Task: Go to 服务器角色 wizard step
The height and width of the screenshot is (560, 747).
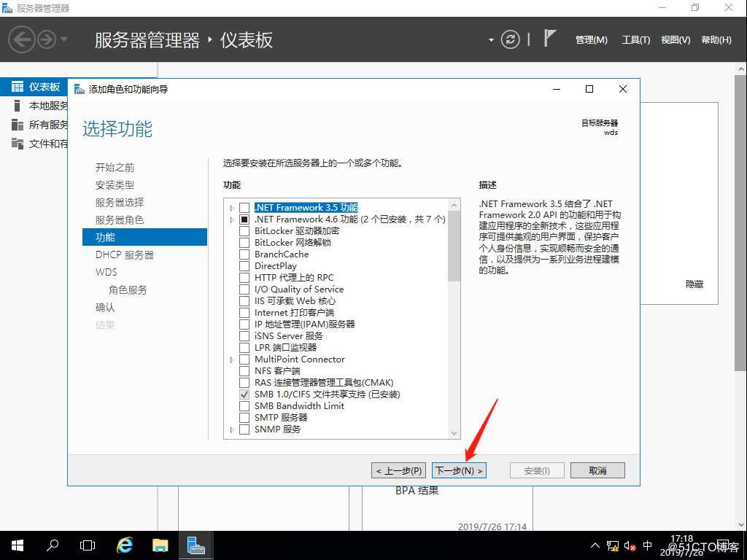Action: pyautogui.click(x=120, y=220)
